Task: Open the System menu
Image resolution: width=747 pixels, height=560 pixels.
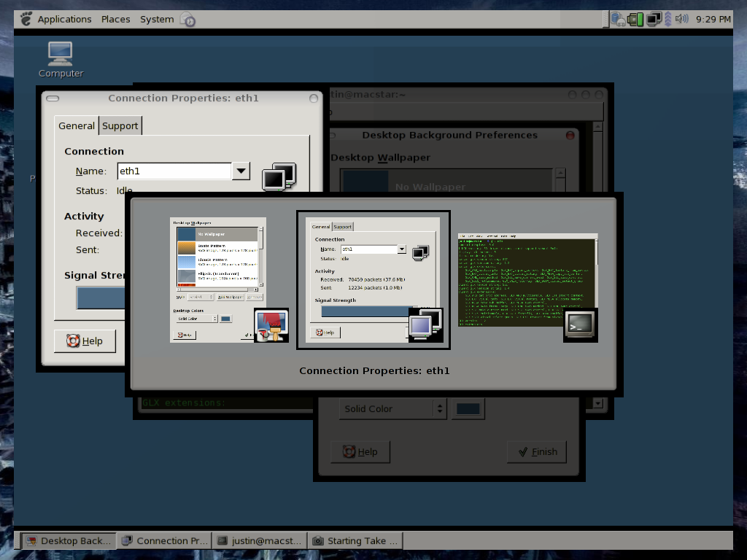Action: 157,19
